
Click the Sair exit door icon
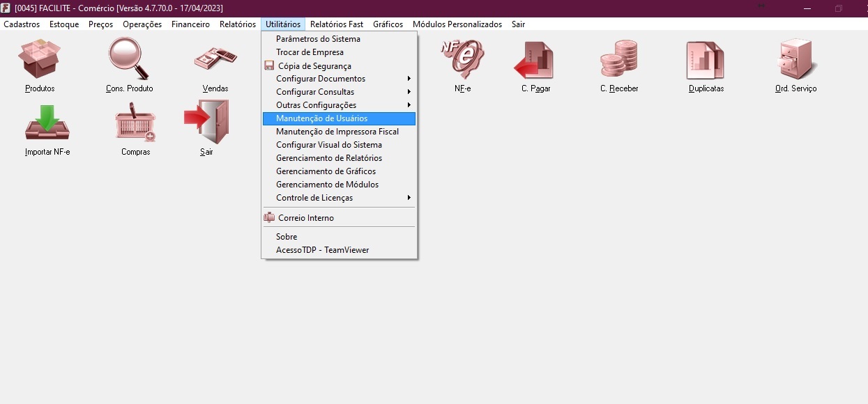tap(206, 122)
